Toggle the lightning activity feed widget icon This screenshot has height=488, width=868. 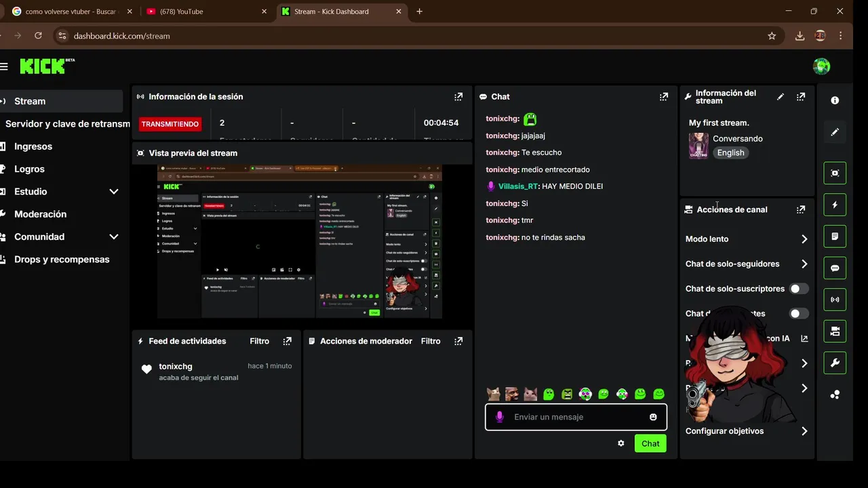835,205
